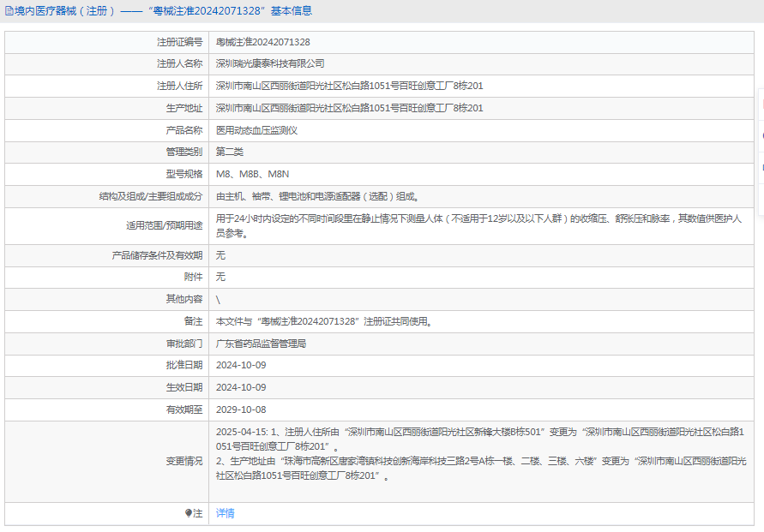Click the management class value 第二类
The image size is (764, 532).
[x=230, y=152]
